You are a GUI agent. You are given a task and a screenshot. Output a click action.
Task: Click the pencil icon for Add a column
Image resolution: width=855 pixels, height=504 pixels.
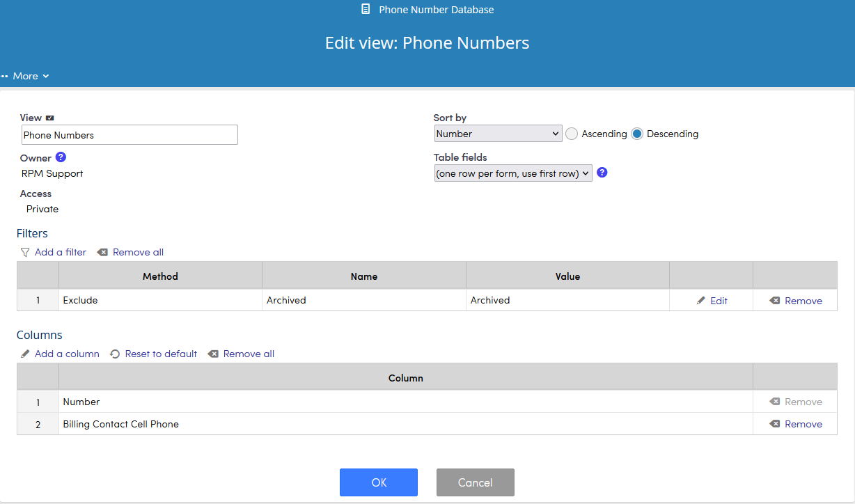click(x=25, y=354)
